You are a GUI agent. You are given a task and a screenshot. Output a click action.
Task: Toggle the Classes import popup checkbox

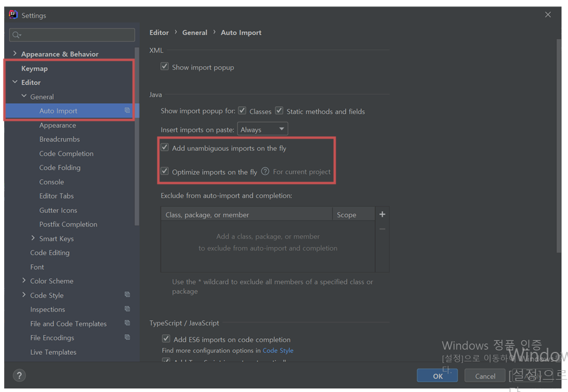click(x=242, y=110)
